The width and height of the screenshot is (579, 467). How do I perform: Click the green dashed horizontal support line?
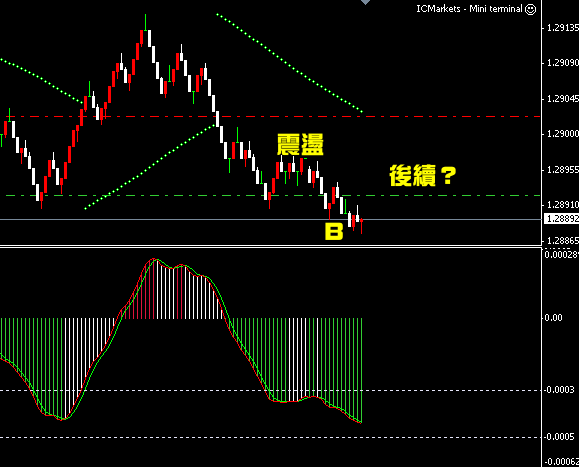(x=273, y=196)
